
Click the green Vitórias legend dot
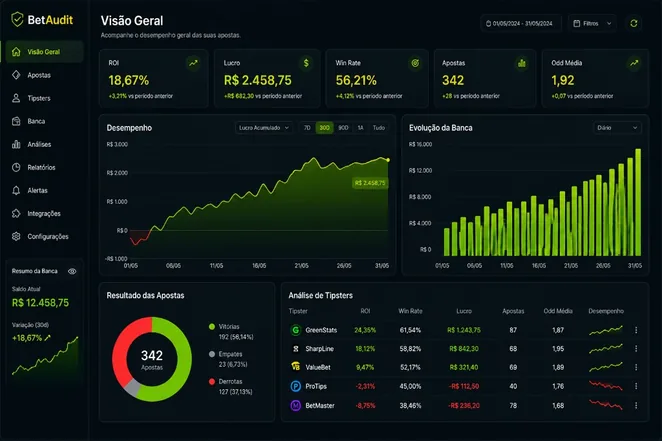coord(212,327)
